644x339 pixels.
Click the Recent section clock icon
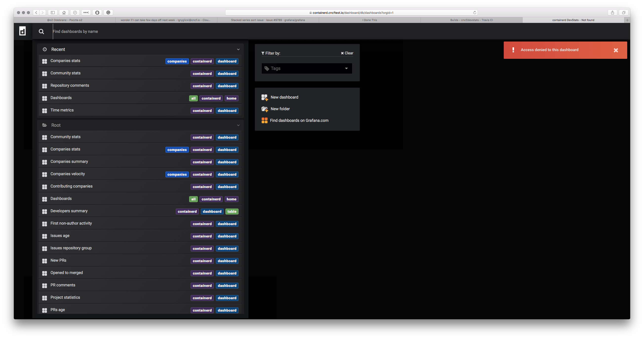[x=45, y=49]
